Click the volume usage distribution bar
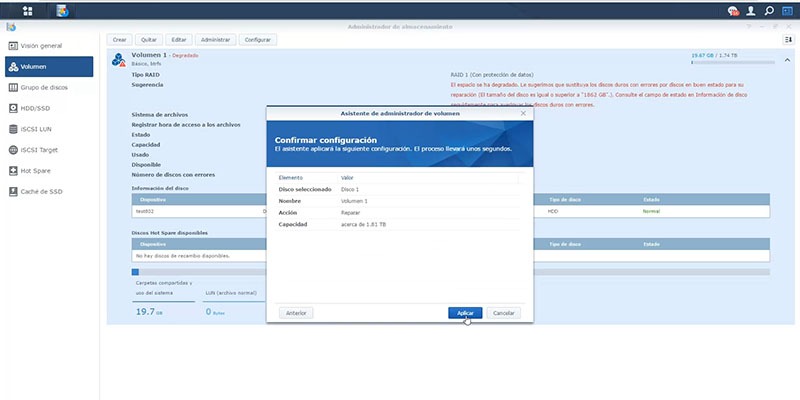 (451, 272)
